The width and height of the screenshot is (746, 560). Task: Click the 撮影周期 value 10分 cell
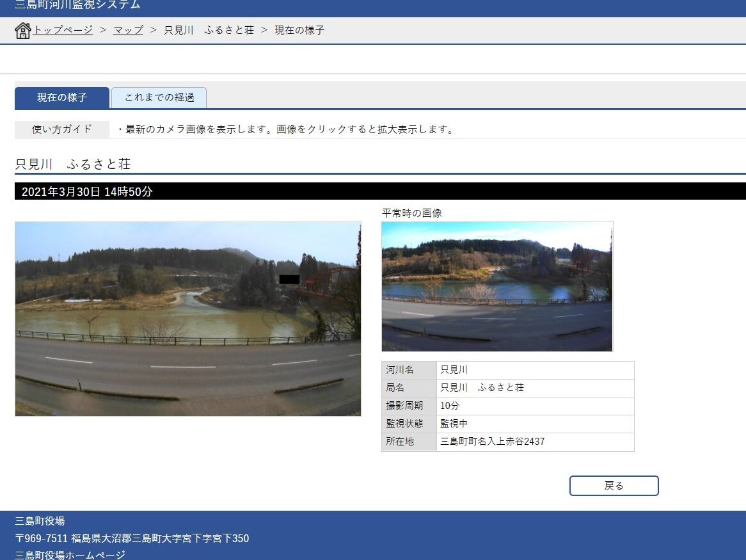pyautogui.click(x=535, y=406)
